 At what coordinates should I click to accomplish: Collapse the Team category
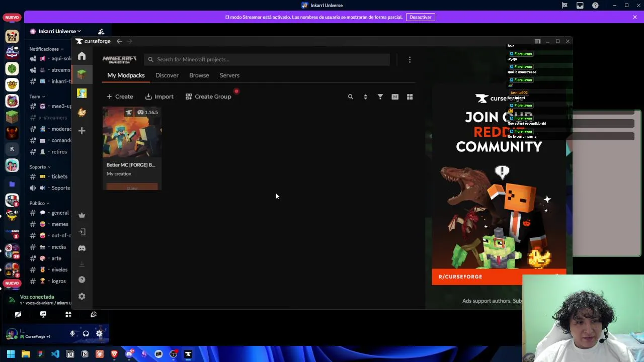point(37,97)
